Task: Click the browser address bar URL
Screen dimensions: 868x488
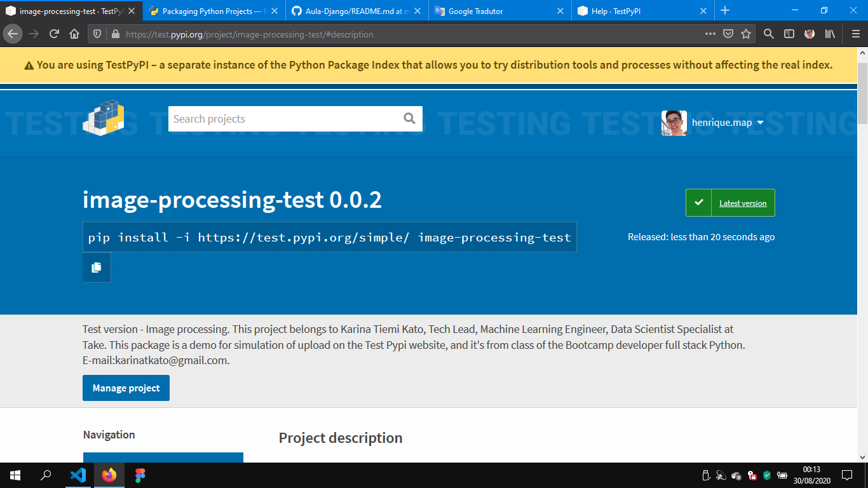Action: (x=249, y=34)
